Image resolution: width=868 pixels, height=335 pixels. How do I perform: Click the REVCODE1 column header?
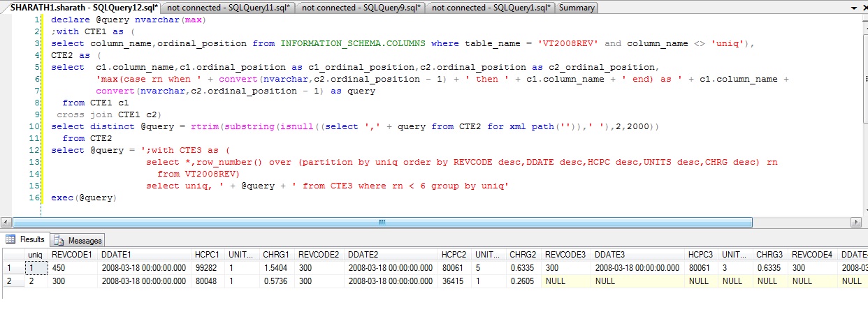pos(74,255)
